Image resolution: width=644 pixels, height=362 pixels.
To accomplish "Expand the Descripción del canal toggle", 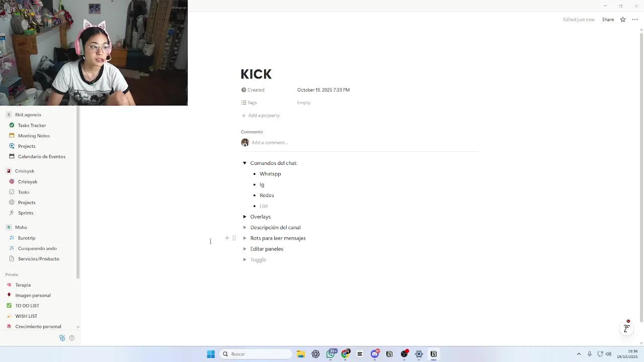I will 245,228.
